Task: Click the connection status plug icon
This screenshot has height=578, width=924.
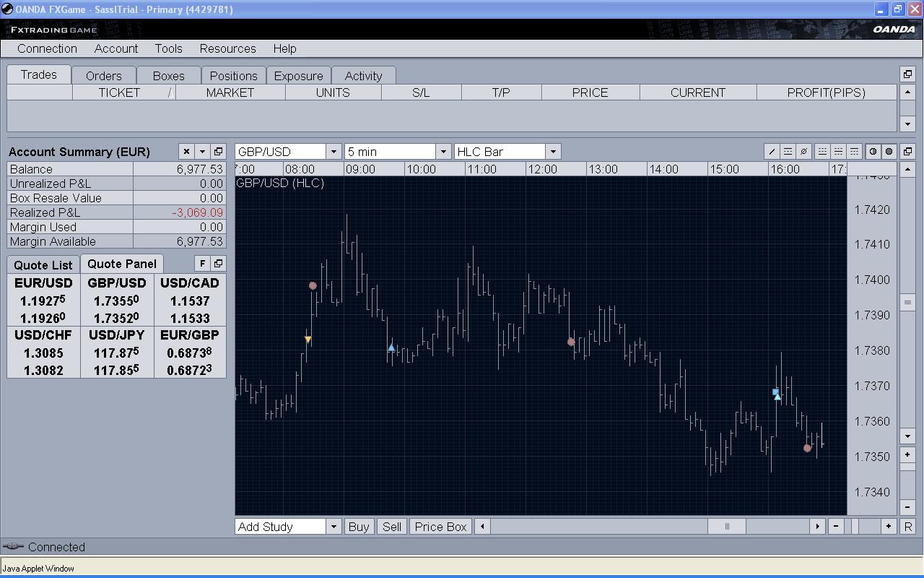Action: click(x=13, y=547)
